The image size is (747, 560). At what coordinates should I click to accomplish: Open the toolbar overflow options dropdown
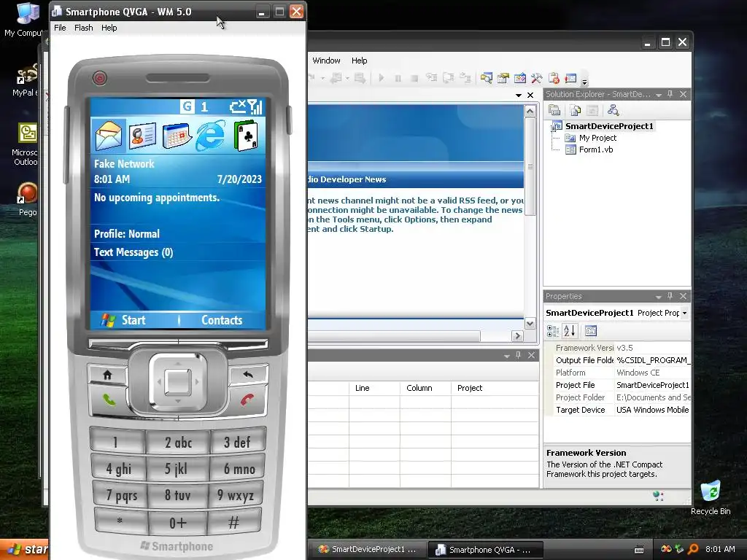click(584, 80)
